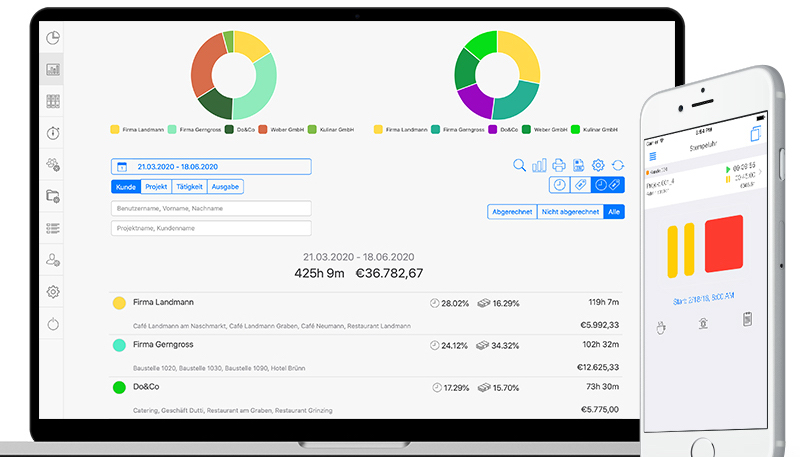Switch to the Tätigkeit tab
The width and height of the screenshot is (800, 457).
(189, 187)
